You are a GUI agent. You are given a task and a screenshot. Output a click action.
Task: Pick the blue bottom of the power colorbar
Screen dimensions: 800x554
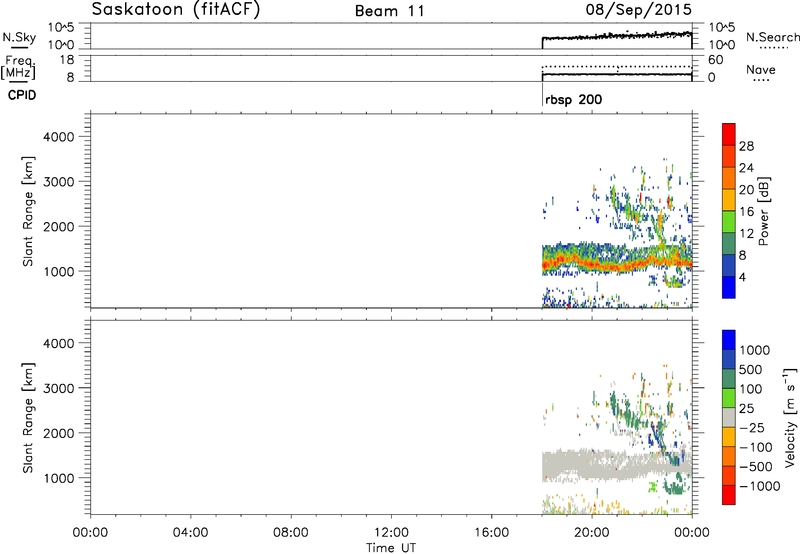pos(729,287)
